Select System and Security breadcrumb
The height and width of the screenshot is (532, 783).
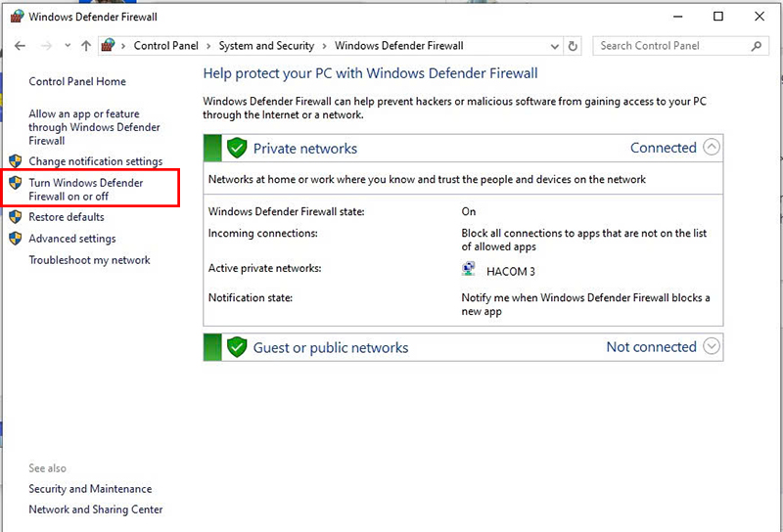pos(266,46)
